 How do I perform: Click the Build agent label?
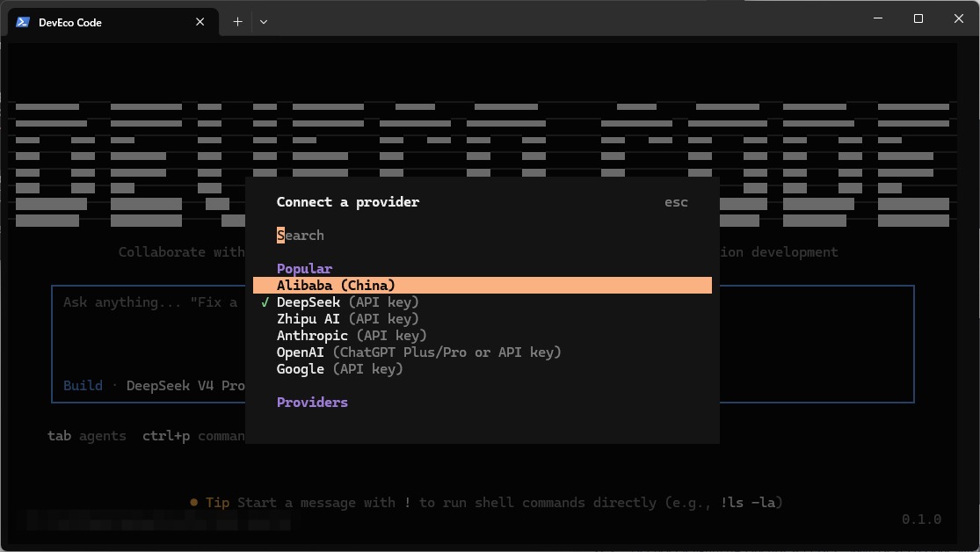coord(83,386)
